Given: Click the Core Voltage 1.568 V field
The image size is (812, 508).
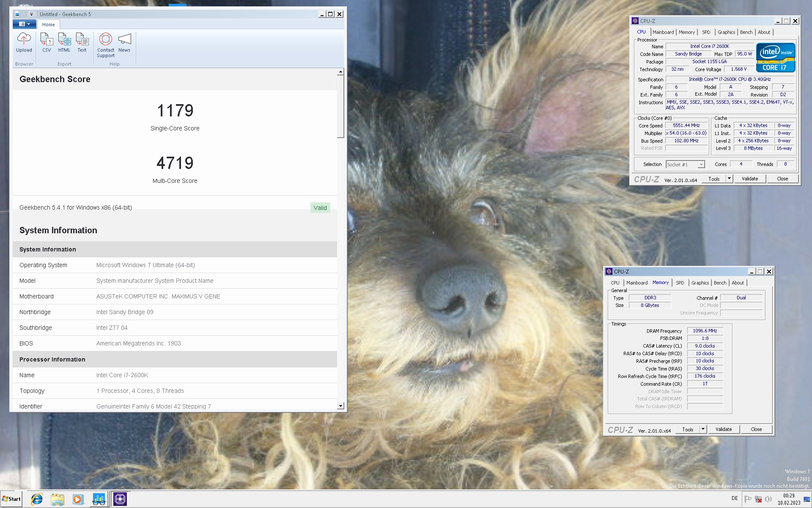Looking at the screenshot, I should [738, 69].
